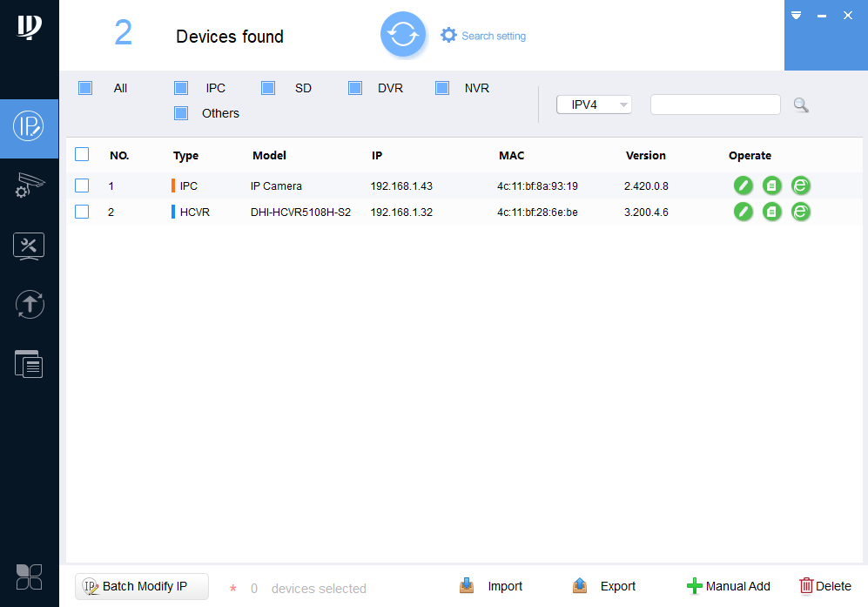Select the checkbox for device number 1
The height and width of the screenshot is (607, 868).
82,185
